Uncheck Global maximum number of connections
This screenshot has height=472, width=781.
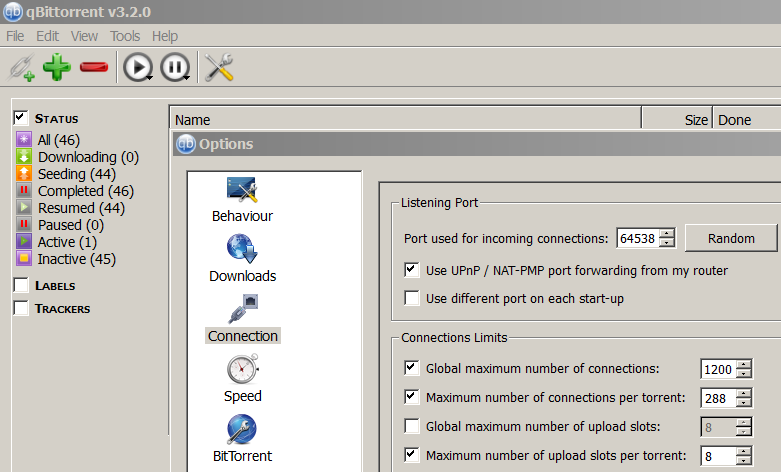411,368
